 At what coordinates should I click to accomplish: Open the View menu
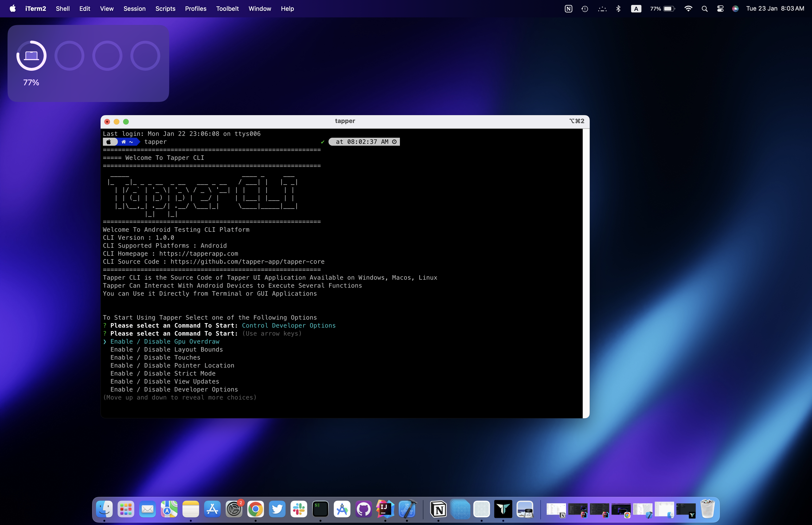point(107,8)
